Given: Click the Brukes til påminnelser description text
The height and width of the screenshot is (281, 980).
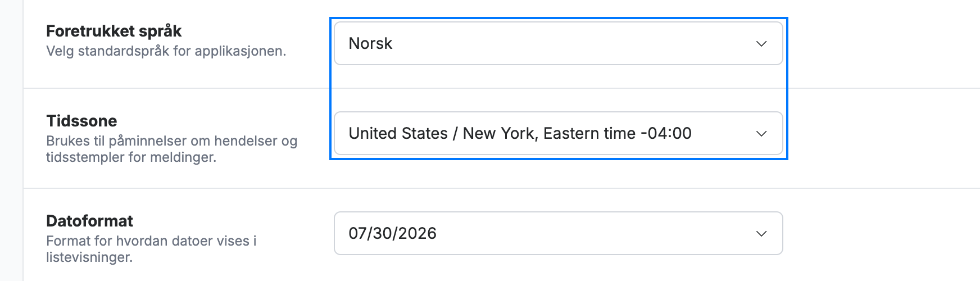Looking at the screenshot, I should 171,149.
